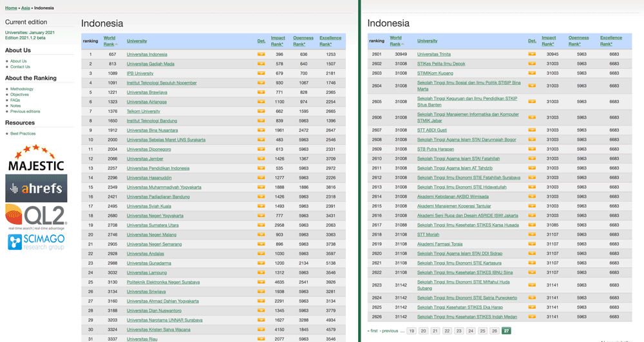Go to previous results page
Viewport: 644px width, 342px height.
click(389, 331)
